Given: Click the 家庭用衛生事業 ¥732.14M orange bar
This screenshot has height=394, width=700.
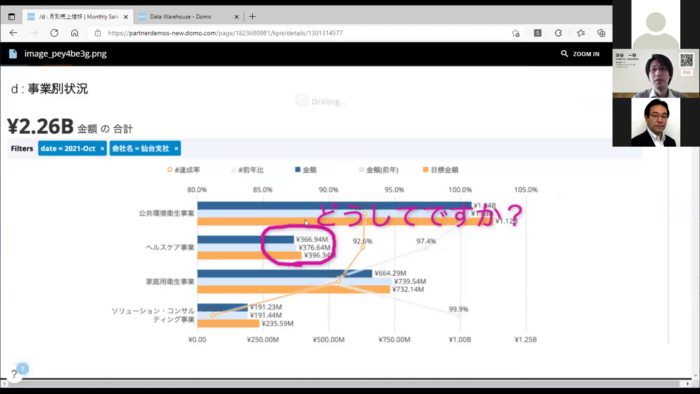Looking at the screenshot, I should tap(294, 290).
